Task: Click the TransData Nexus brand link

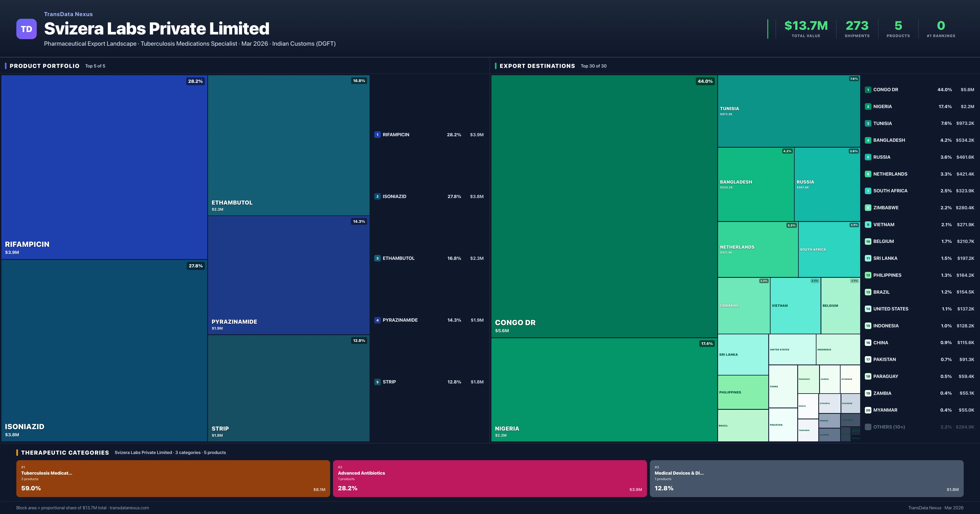Action: click(x=68, y=14)
